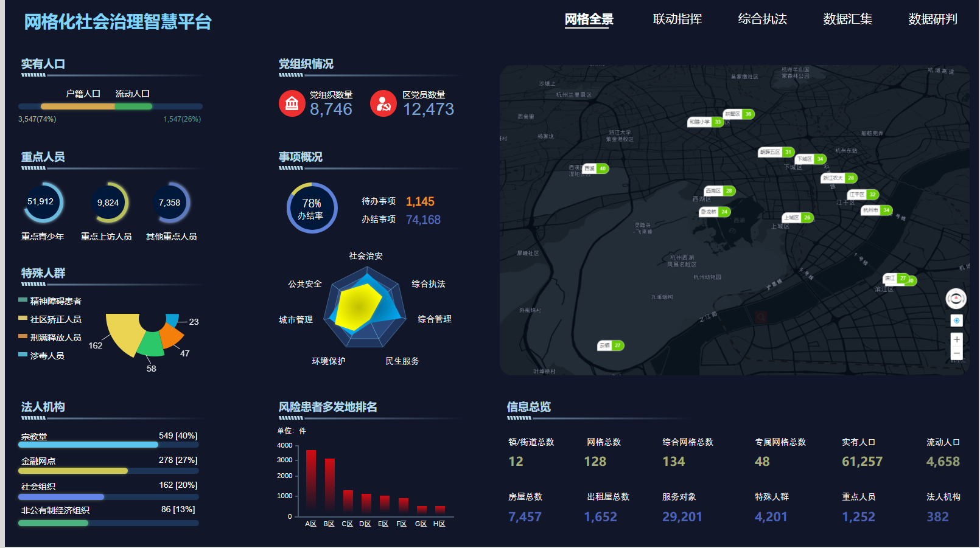Toggle 社区矫正人员 legend item
Image resolution: width=980 pixels, height=548 pixels.
coord(50,319)
